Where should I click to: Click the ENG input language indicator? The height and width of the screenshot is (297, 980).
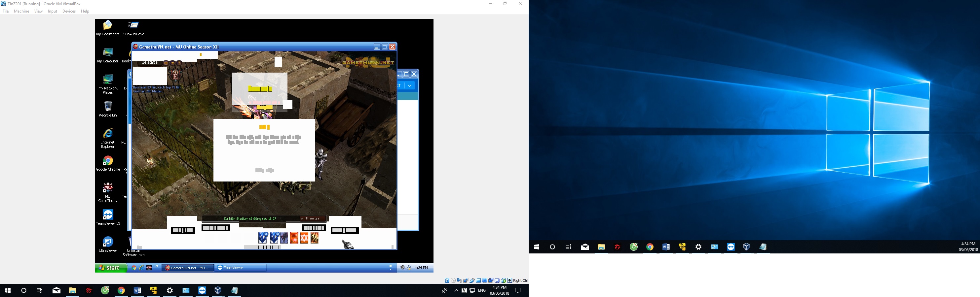tap(482, 290)
